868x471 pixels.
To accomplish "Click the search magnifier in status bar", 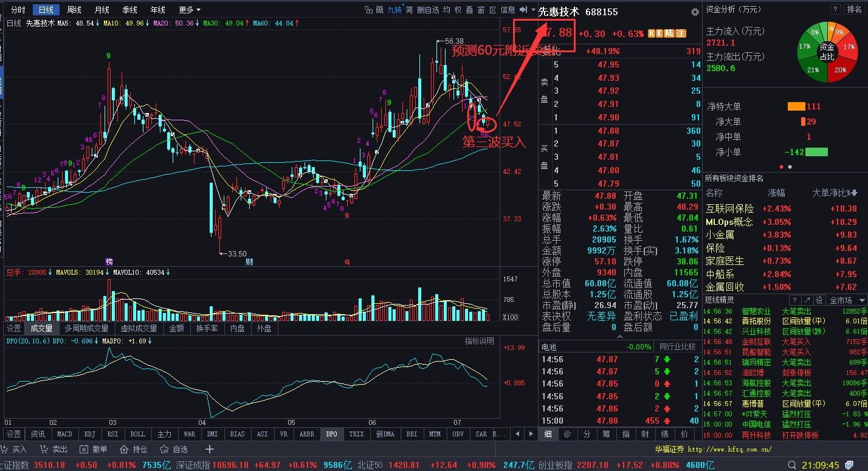I will pyautogui.click(x=791, y=465).
